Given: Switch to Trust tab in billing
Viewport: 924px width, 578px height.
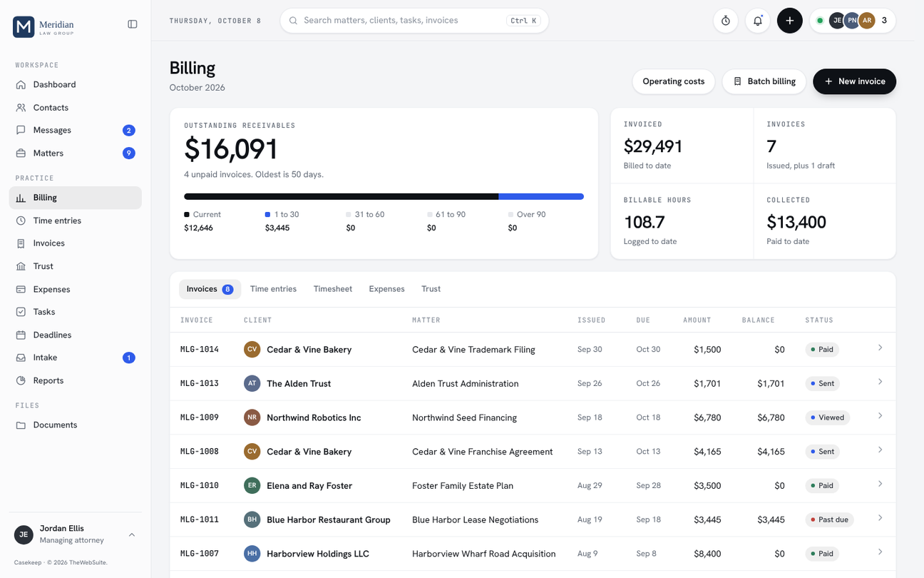Looking at the screenshot, I should [x=431, y=289].
